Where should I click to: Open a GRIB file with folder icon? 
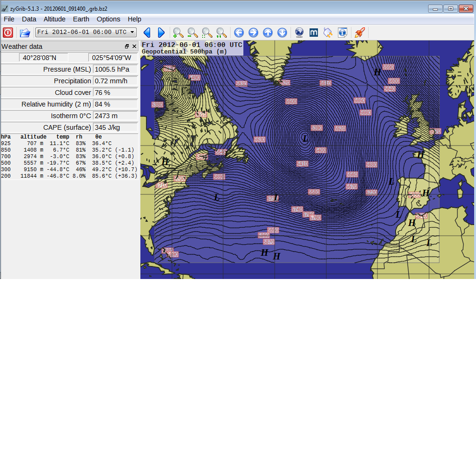point(25,33)
